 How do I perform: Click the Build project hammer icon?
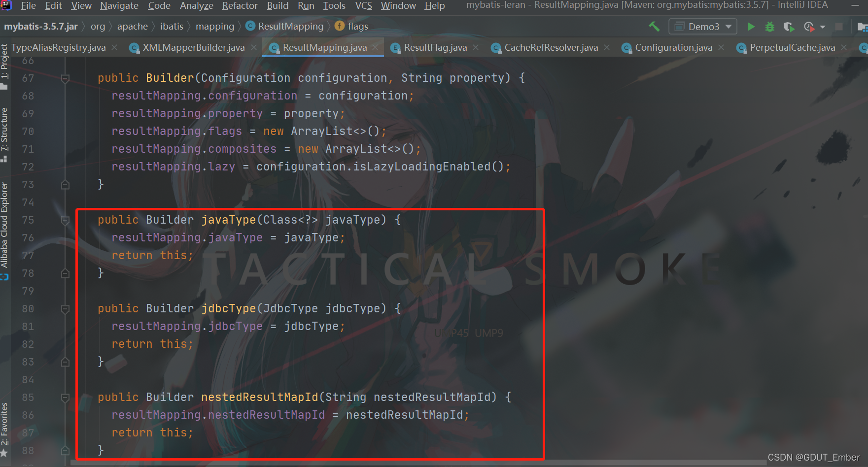pos(654,27)
